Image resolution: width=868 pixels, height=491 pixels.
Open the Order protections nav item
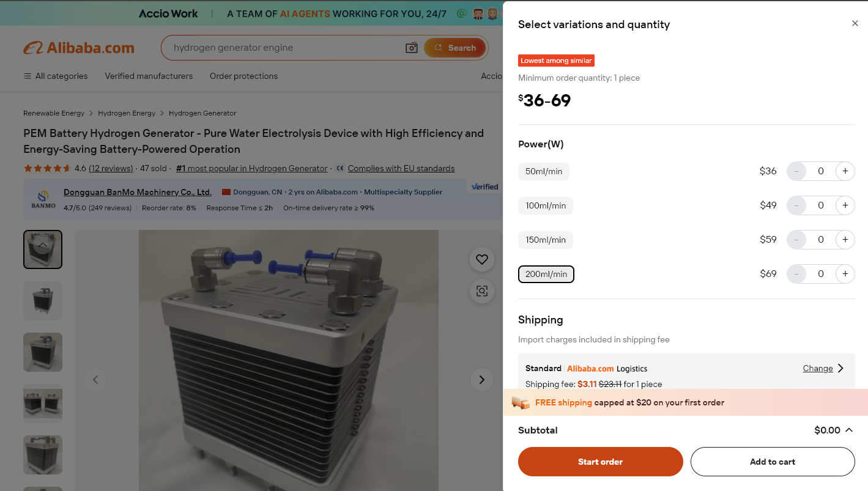(x=243, y=76)
